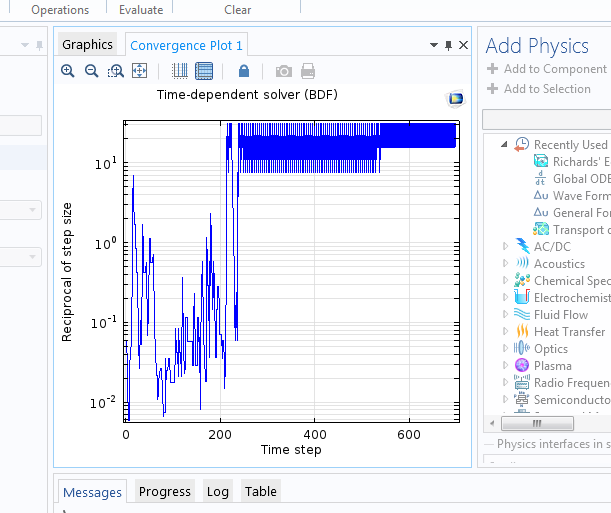Expand the Plasma branch
This screenshot has width=611, height=513.
click(x=505, y=365)
